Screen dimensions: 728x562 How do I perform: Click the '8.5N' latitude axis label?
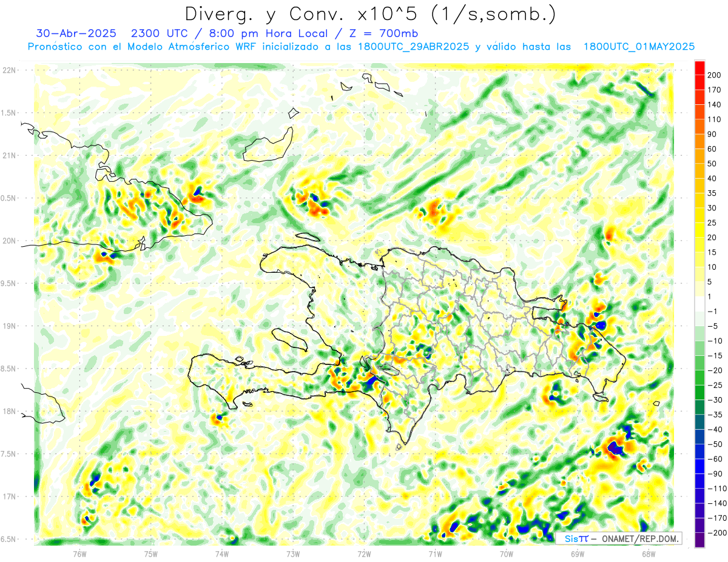point(9,369)
